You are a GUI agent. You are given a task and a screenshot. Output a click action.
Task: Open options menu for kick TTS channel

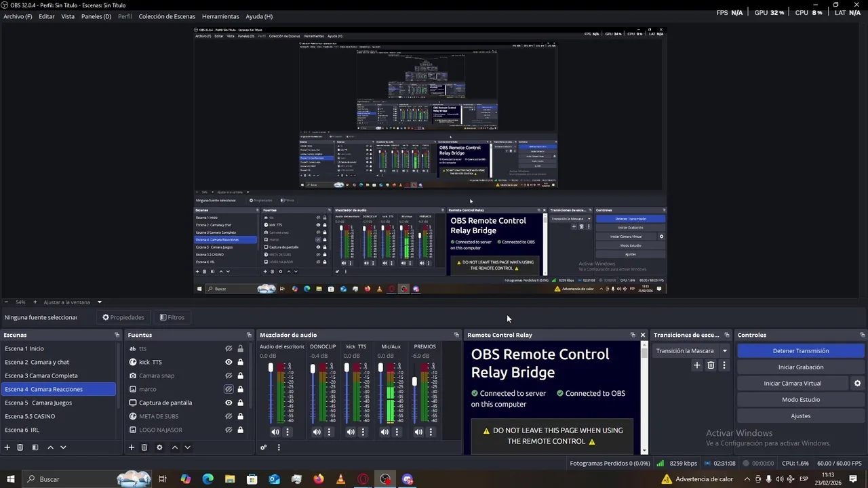coord(363,432)
